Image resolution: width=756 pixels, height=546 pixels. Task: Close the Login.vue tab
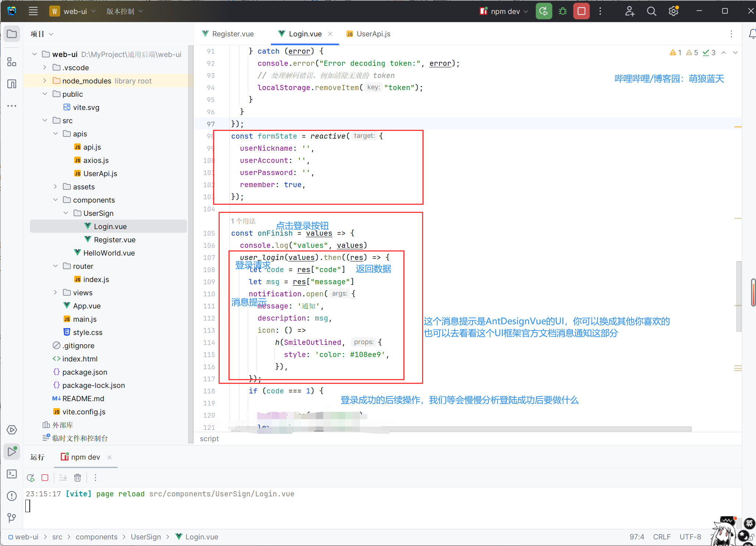click(x=330, y=34)
